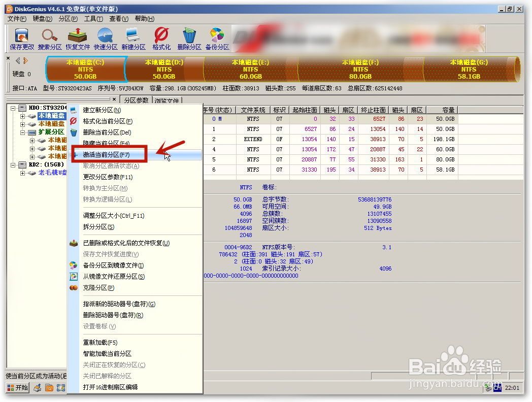The height and width of the screenshot is (402, 532).
Task: Choose 指派新的驱动器号(盘符)(G) menu entry
Action: click(136, 304)
